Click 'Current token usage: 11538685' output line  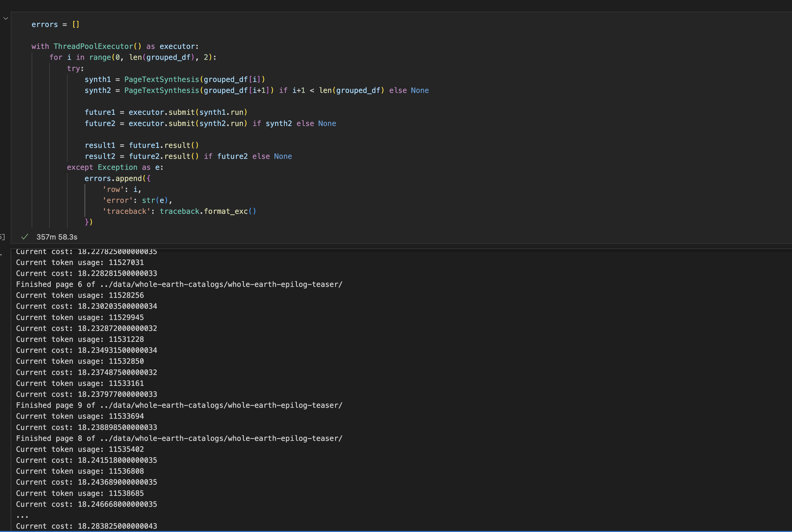80,493
